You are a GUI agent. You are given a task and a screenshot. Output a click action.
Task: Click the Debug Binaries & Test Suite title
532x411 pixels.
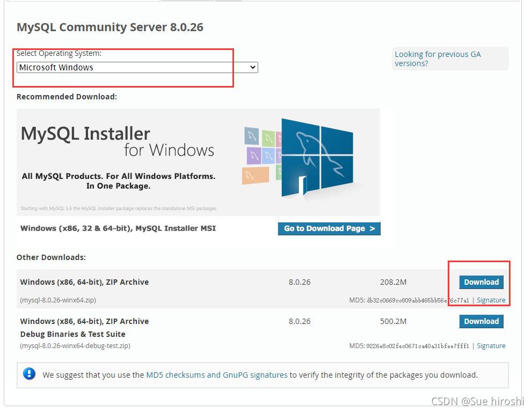pyautogui.click(x=72, y=334)
